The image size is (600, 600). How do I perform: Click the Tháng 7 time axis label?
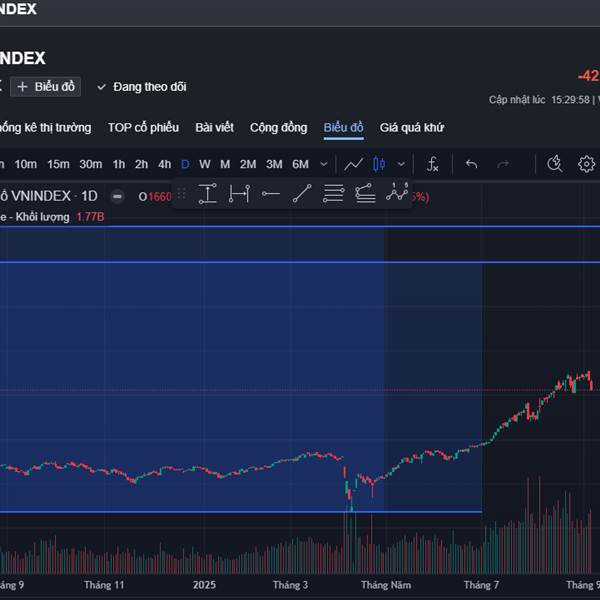481,585
